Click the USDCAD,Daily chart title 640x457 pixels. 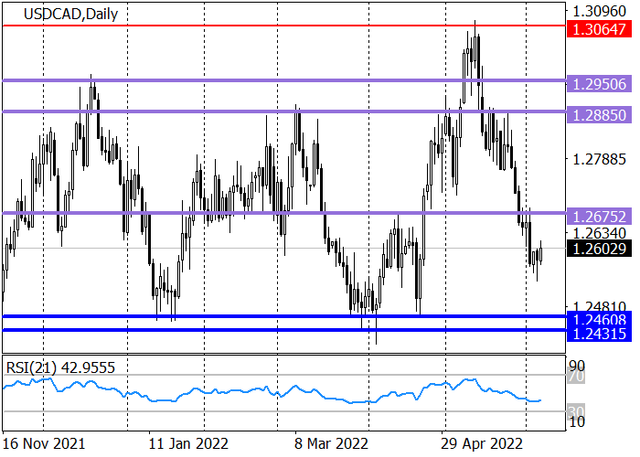click(71, 14)
